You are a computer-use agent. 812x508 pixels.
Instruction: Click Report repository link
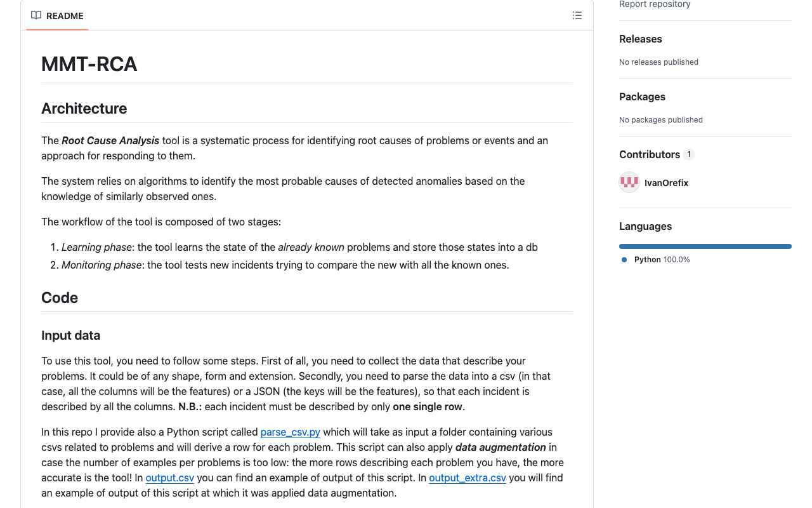pyautogui.click(x=655, y=4)
